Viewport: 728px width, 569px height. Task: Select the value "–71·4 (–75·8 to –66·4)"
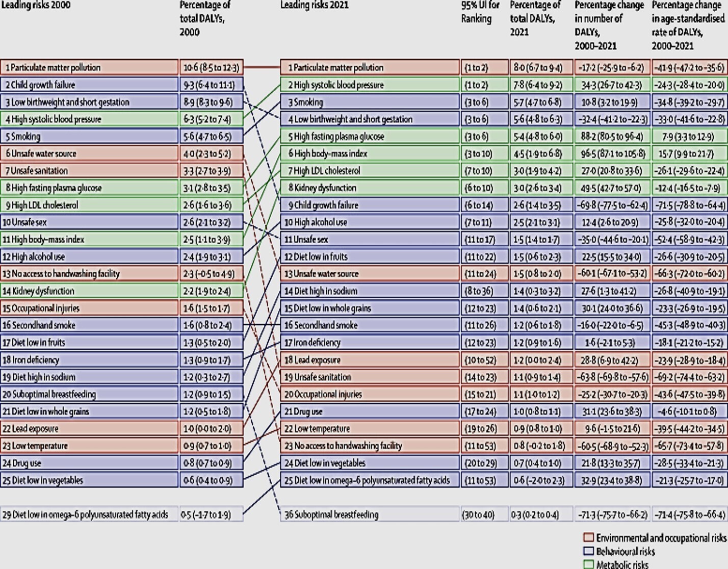pyautogui.click(x=689, y=514)
